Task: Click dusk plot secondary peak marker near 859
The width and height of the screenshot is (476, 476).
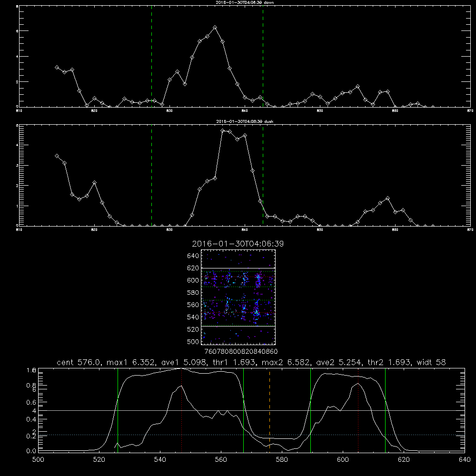Action: click(x=387, y=198)
